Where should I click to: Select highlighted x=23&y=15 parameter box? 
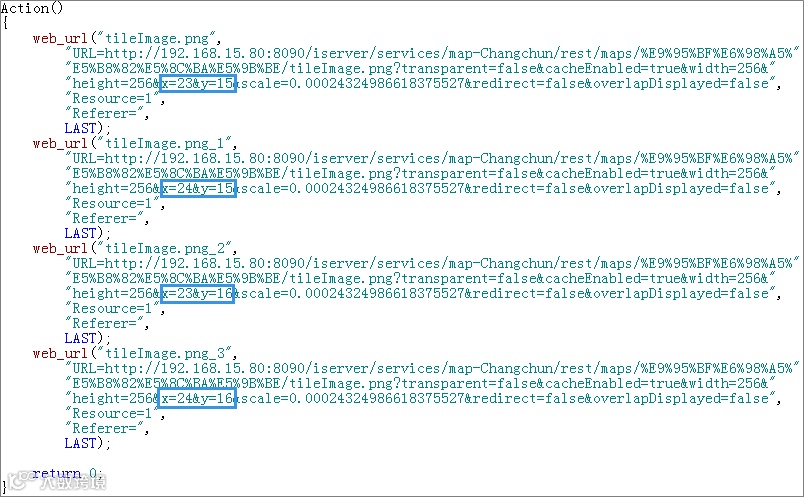click(198, 83)
